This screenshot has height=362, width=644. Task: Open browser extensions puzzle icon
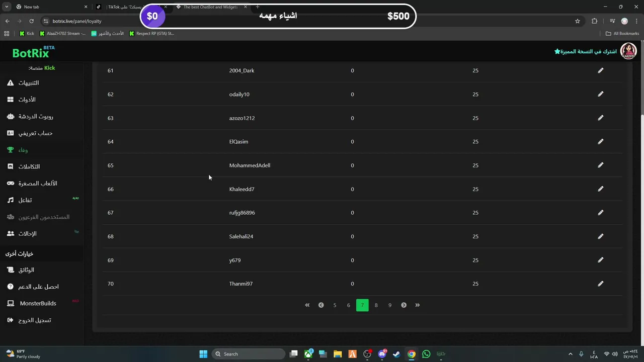[595, 21]
